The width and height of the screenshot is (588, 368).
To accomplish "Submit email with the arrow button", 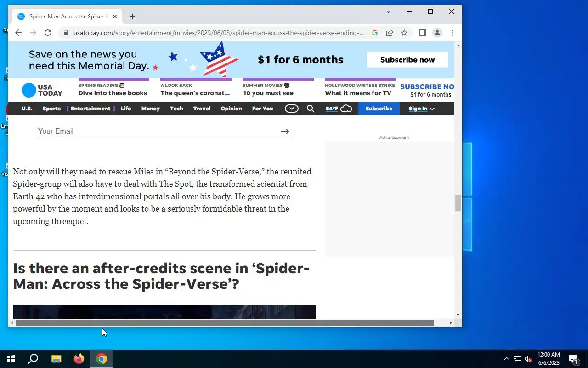I will pyautogui.click(x=285, y=132).
